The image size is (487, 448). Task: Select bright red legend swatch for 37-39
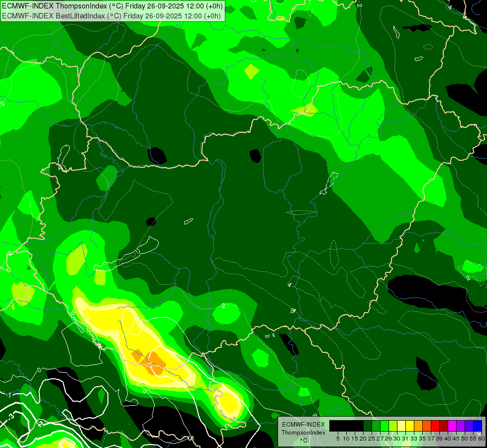tap(435, 426)
